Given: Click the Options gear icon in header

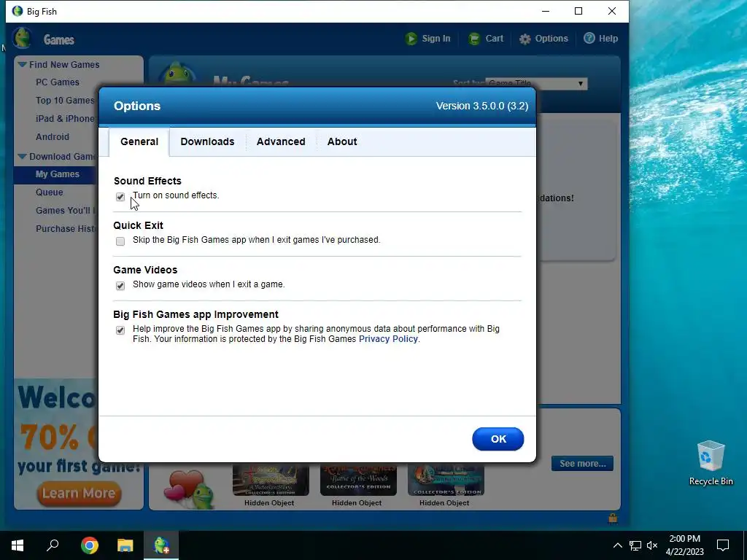Looking at the screenshot, I should (x=525, y=39).
